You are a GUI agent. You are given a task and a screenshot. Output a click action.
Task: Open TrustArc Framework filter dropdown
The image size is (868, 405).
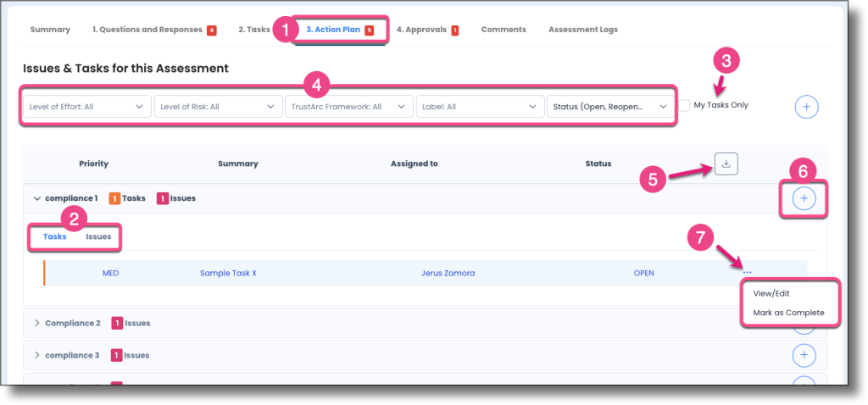348,107
